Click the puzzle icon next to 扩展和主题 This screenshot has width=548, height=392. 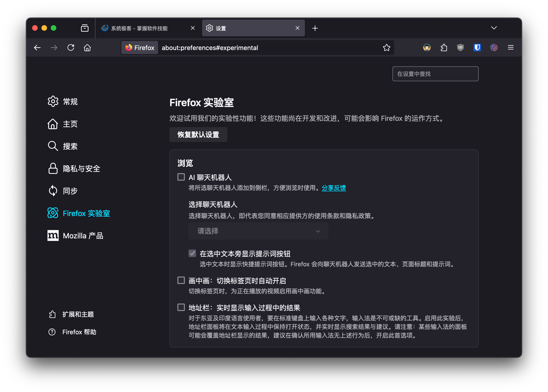(x=52, y=314)
